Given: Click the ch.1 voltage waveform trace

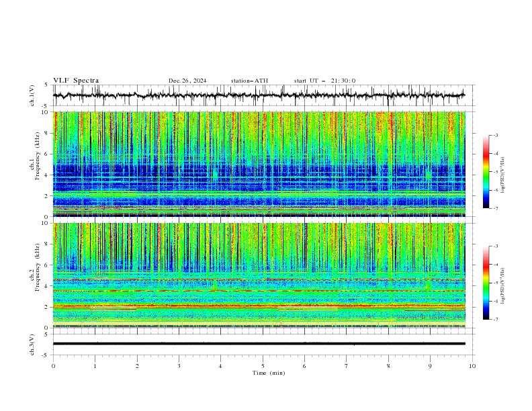Looking at the screenshot, I should (259, 95).
